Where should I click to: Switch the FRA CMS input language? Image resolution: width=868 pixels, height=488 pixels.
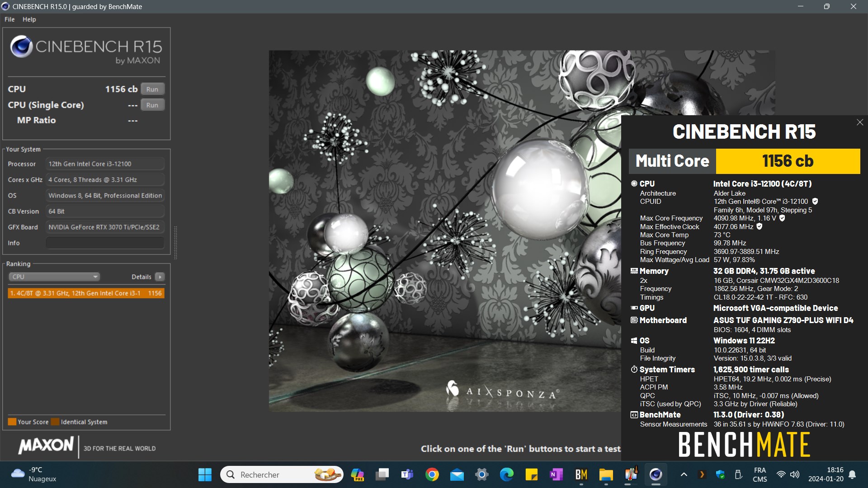[x=760, y=475]
